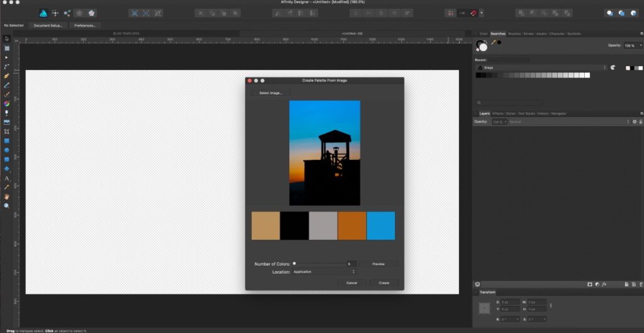Select the Node tool

coord(6,57)
